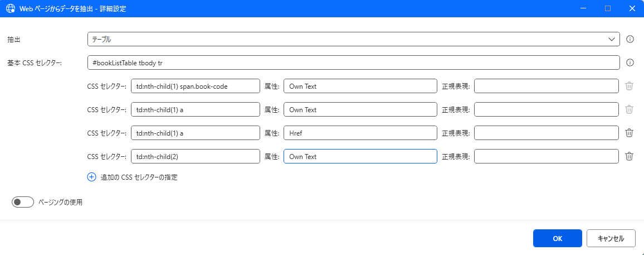Viewport: 644px width, 255px height.
Task: Open the 抽出 テーブル dropdown
Action: (x=353, y=39)
